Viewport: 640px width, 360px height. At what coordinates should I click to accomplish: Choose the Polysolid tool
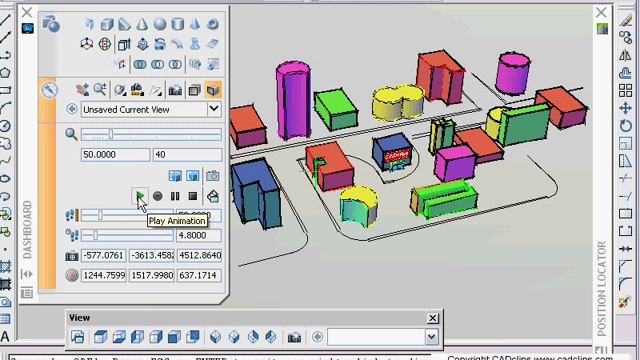tap(89, 24)
